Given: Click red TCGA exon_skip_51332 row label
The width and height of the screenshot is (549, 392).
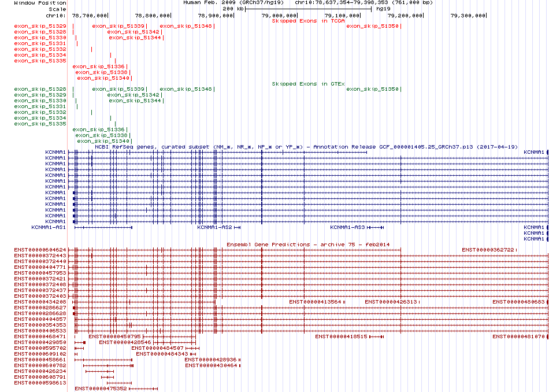Looking at the screenshot, I should (x=40, y=49).
